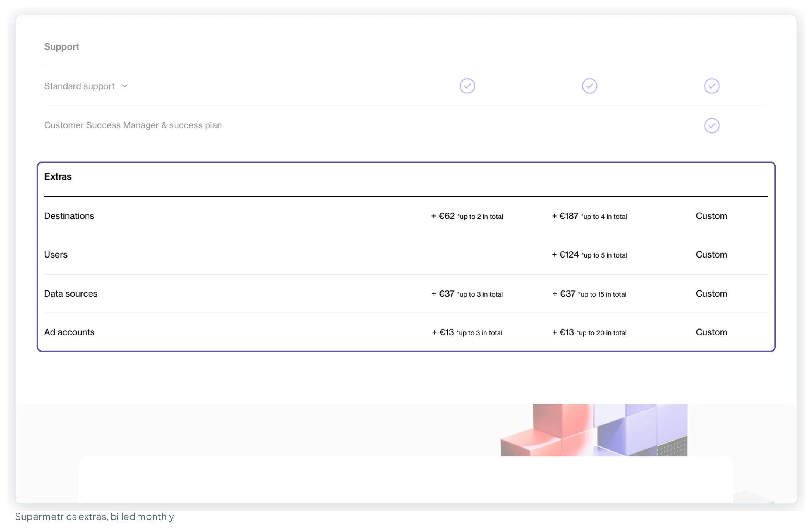Click Destinations price + €62
Image resolution: width=812 pixels, height=531 pixels.
pos(467,216)
